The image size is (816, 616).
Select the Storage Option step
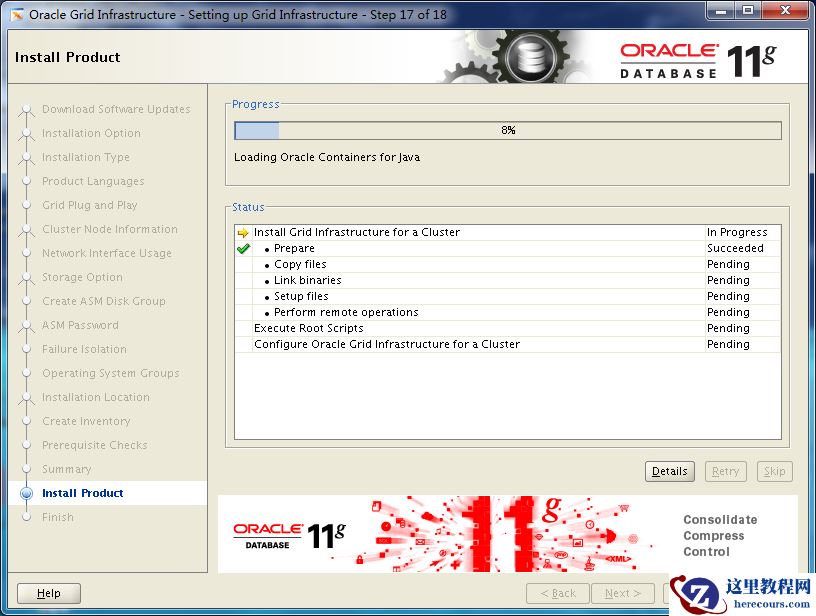coord(82,277)
